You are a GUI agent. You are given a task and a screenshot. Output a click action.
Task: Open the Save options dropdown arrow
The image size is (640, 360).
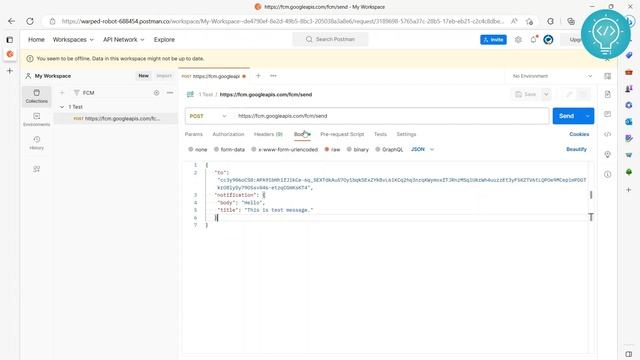(546, 94)
